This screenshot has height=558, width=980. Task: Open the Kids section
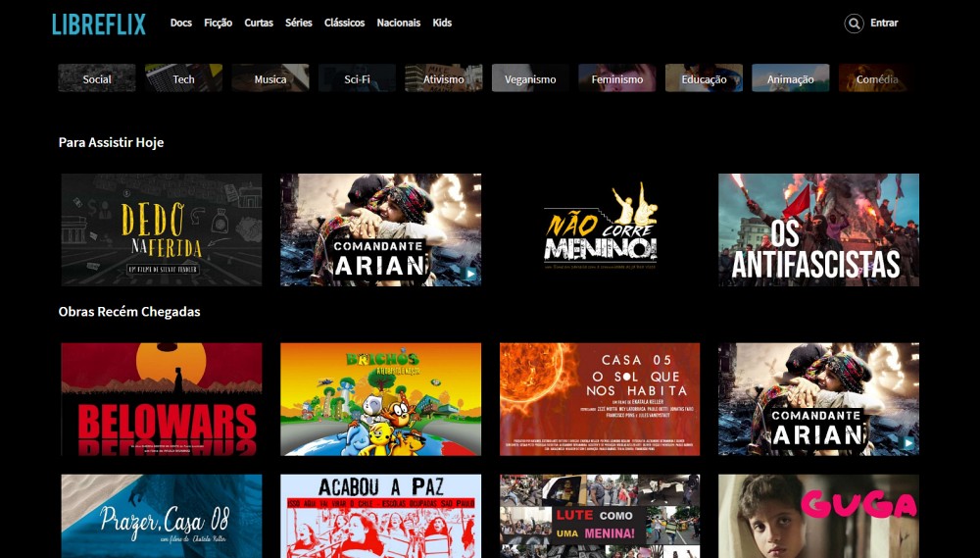442,23
